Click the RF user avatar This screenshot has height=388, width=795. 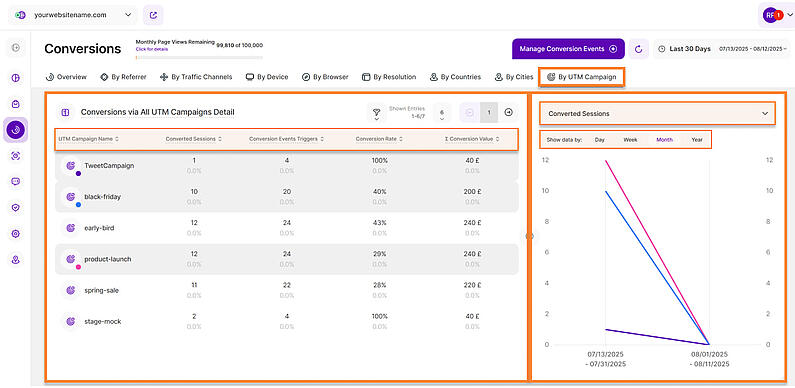click(770, 15)
